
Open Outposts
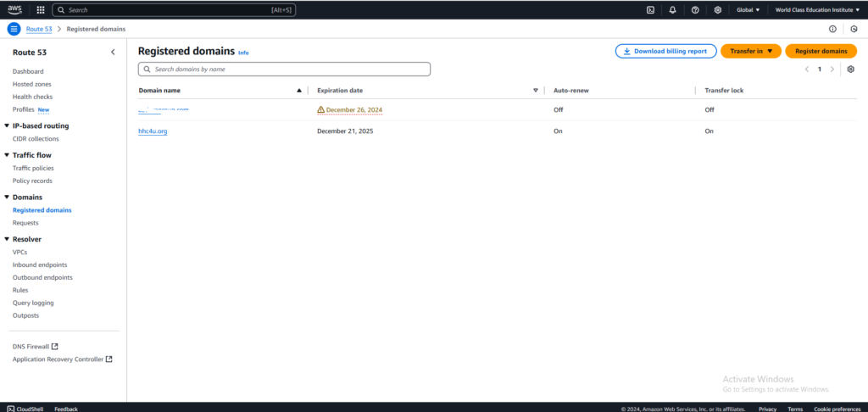coord(25,315)
